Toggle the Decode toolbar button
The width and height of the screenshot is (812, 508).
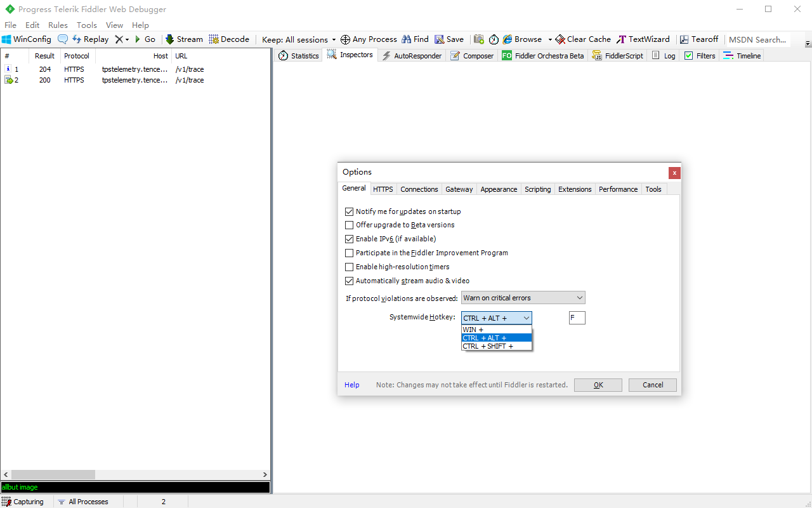pyautogui.click(x=229, y=39)
